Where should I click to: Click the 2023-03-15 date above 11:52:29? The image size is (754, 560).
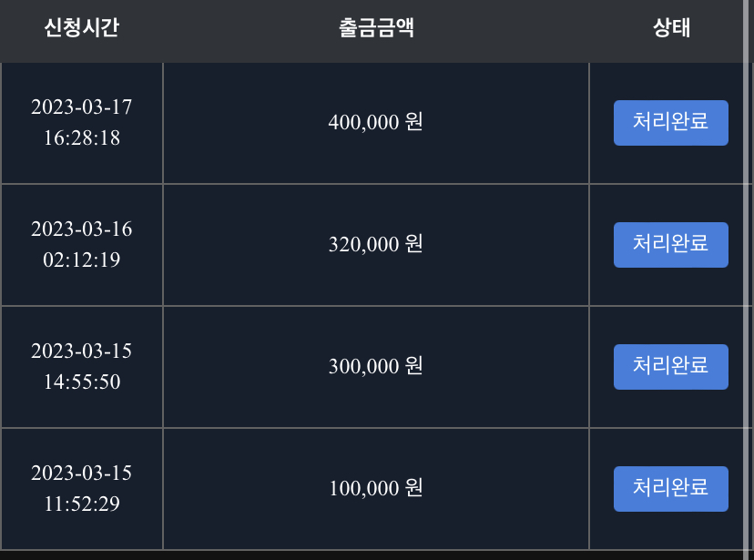[x=82, y=473]
